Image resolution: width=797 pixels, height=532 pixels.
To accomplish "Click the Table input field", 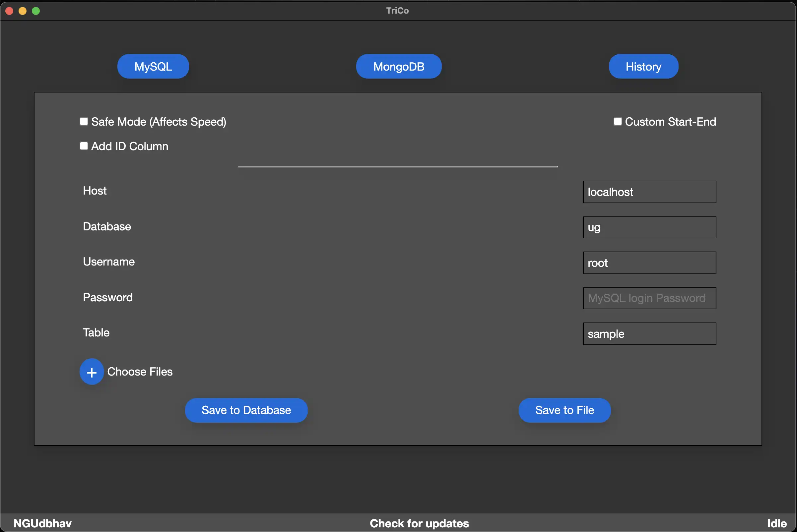I will click(x=650, y=334).
